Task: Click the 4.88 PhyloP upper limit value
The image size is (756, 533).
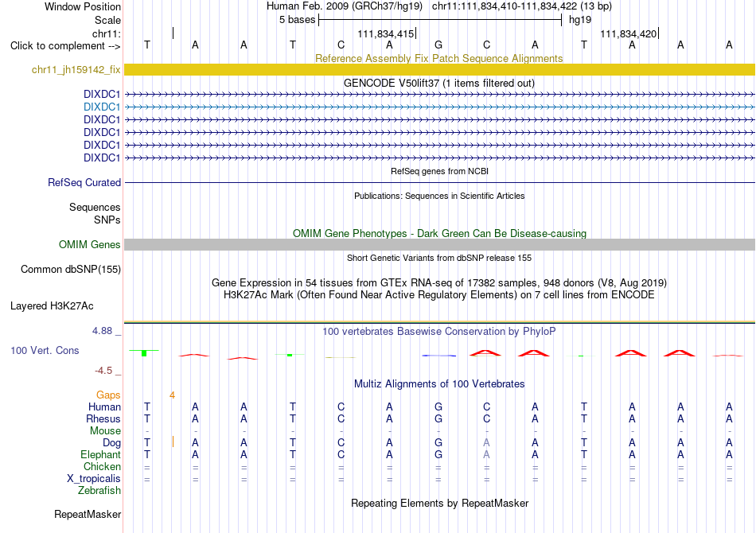Action: pyautogui.click(x=102, y=331)
